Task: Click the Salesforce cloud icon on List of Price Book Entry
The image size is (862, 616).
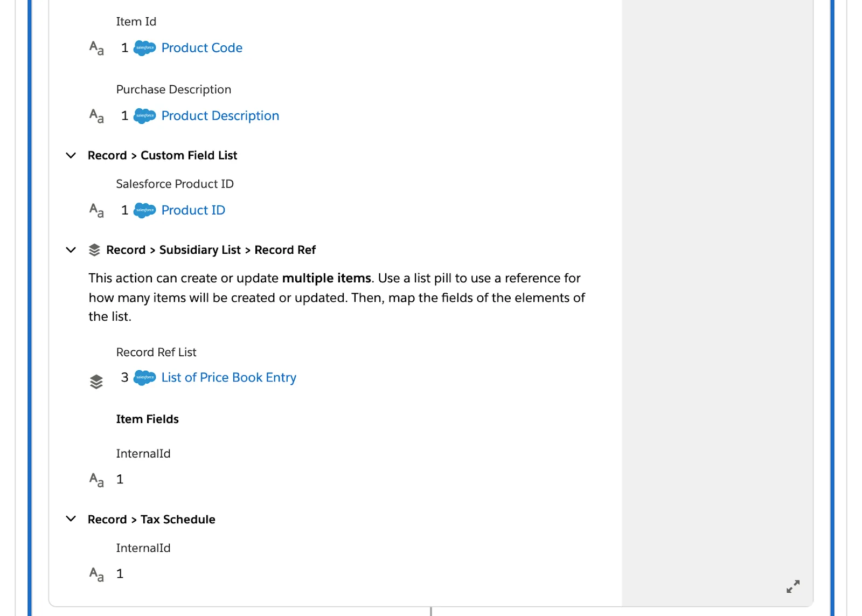Action: pyautogui.click(x=144, y=377)
